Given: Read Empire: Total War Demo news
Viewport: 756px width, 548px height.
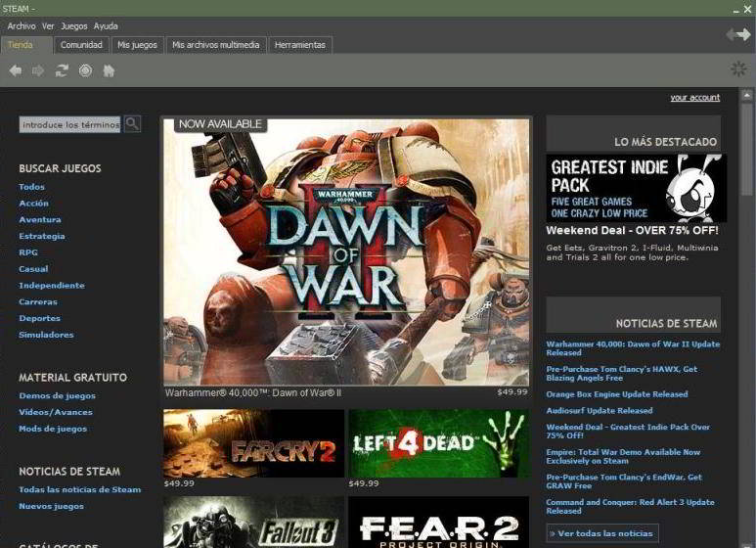Looking at the screenshot, I should pos(623,456).
